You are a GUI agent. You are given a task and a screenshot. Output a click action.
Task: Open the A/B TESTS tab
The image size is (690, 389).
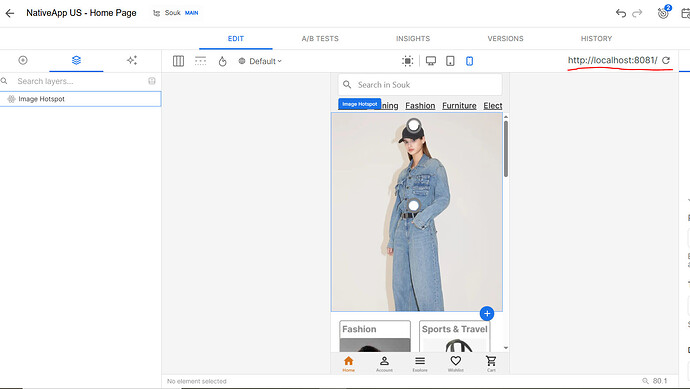tap(320, 39)
